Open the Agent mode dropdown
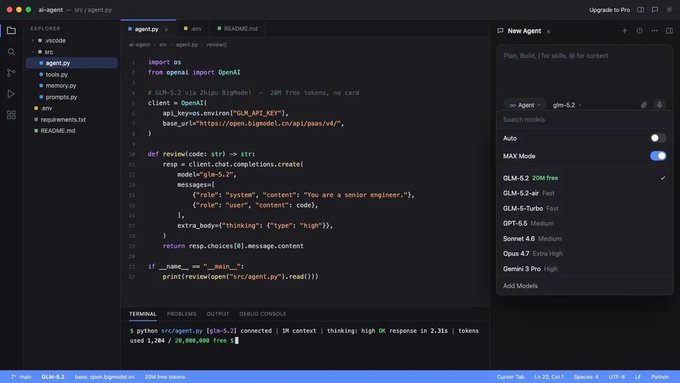Viewport: 680px width, 383px height. click(525, 105)
